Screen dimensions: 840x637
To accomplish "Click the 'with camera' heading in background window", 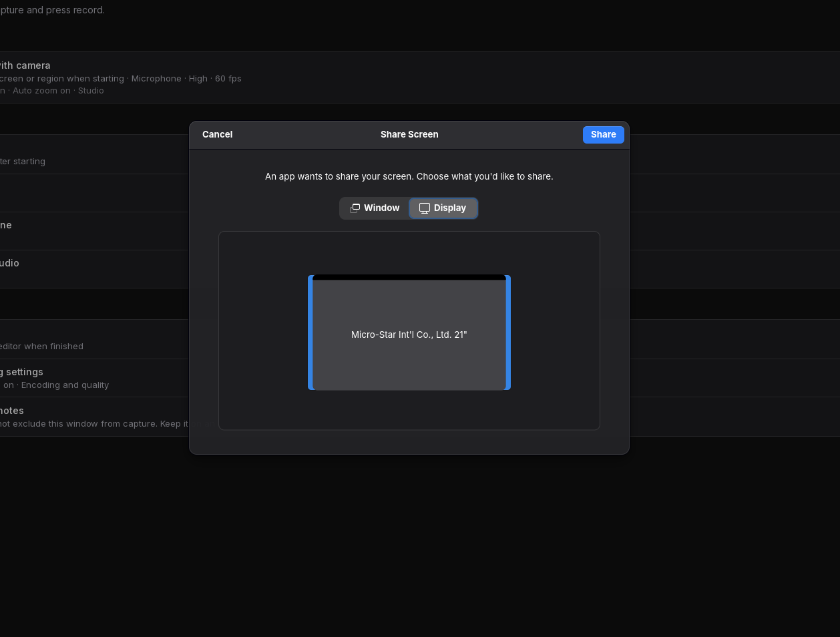I will tap(25, 65).
